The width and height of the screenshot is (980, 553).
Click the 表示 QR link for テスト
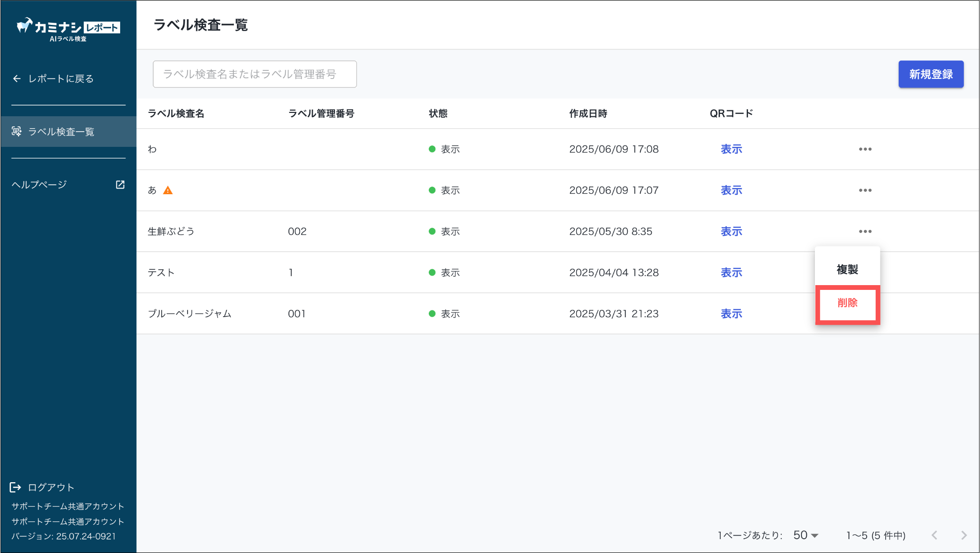point(731,273)
